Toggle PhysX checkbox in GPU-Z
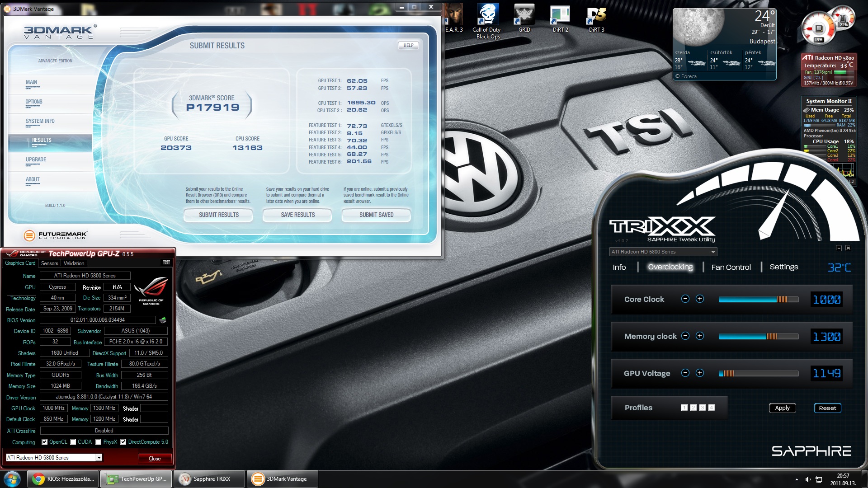The width and height of the screenshot is (868, 488). [99, 442]
